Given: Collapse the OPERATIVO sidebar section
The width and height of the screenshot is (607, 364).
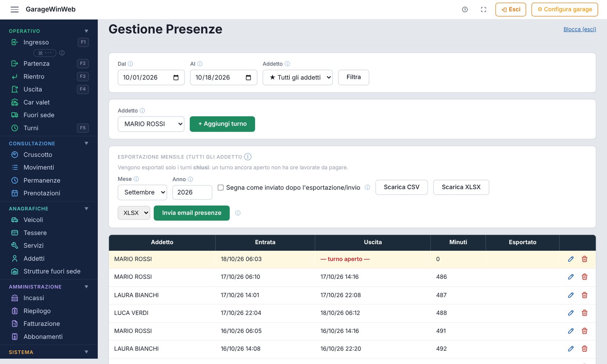Looking at the screenshot, I should click(x=86, y=31).
